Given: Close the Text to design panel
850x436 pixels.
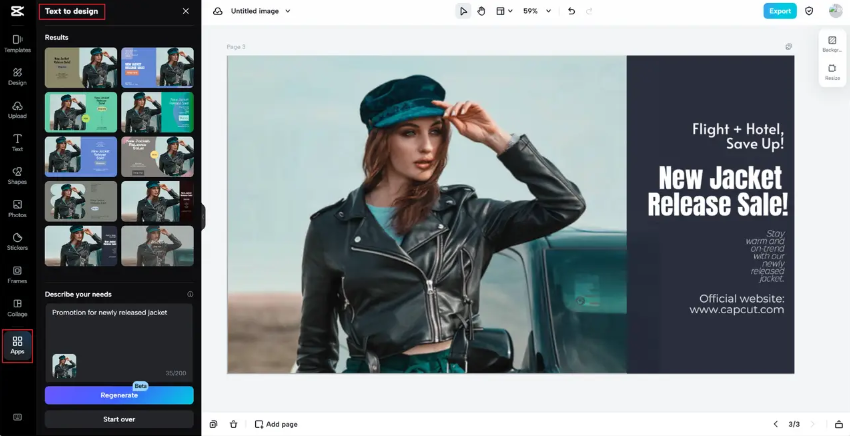Looking at the screenshot, I should pyautogui.click(x=186, y=11).
